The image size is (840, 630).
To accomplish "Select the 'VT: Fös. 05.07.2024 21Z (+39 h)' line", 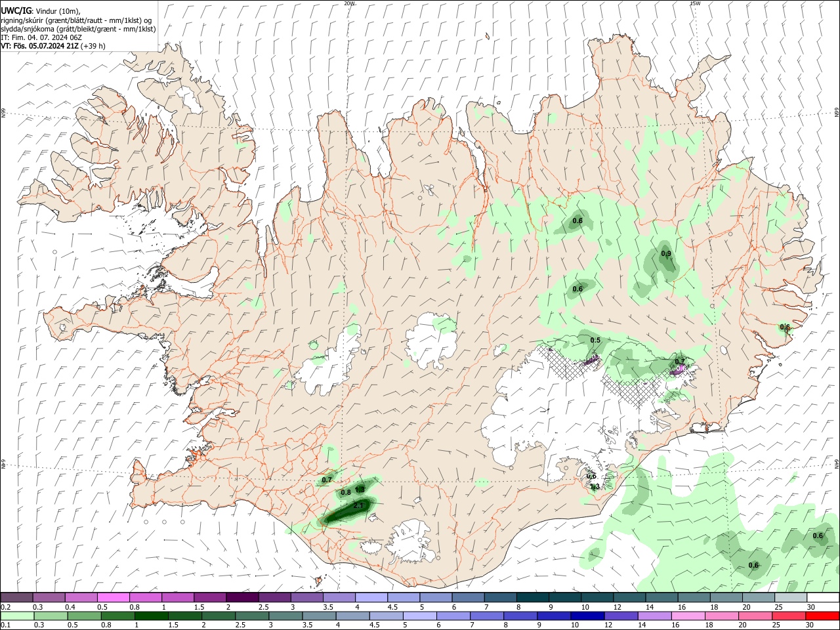I will pos(53,46).
